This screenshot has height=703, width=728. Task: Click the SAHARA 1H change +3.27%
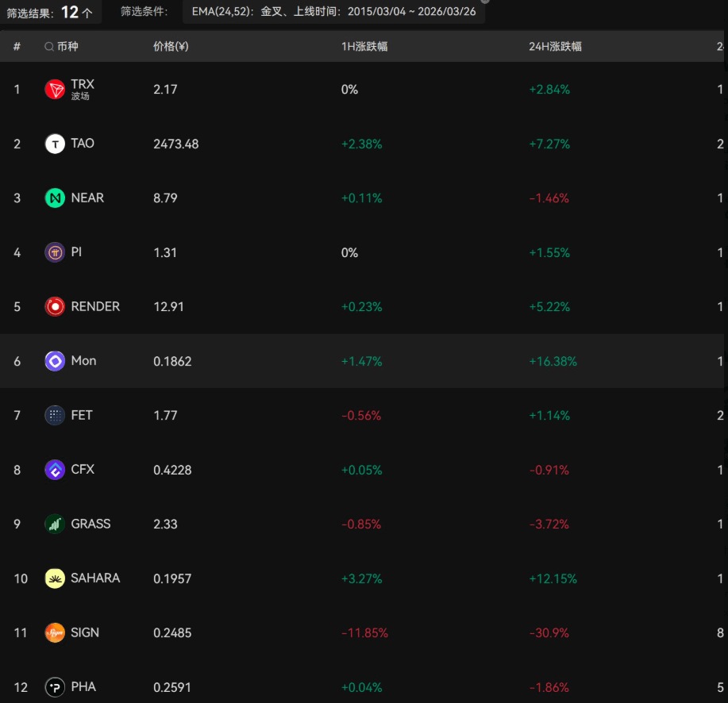(x=362, y=579)
